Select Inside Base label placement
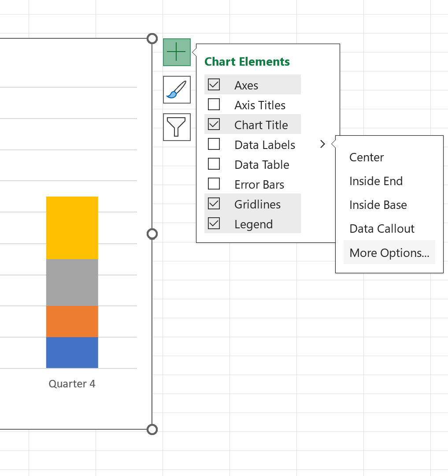 (378, 205)
